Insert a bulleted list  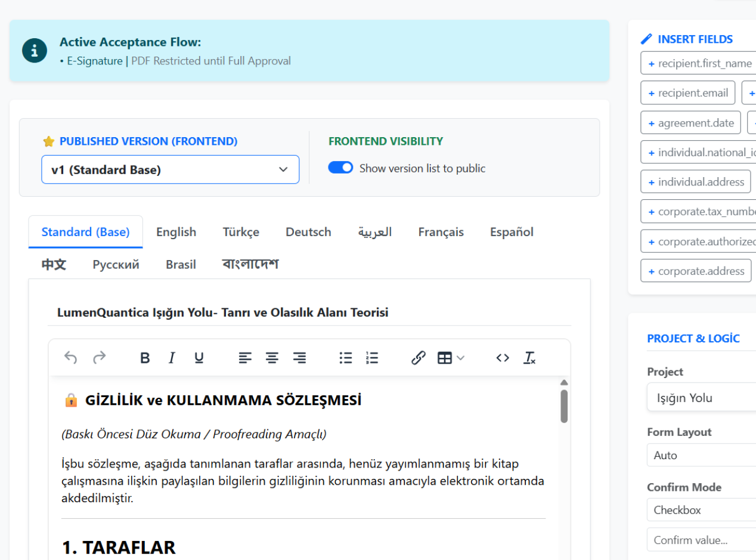tap(345, 358)
